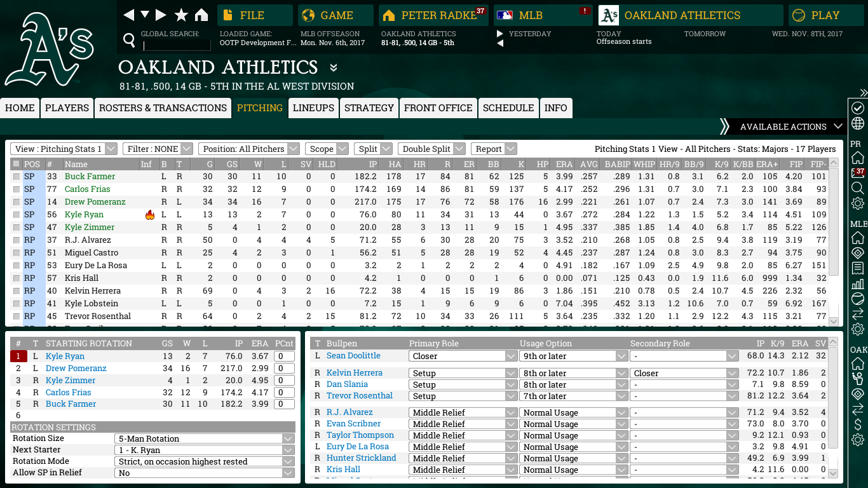868x488 pixels.
Task: Expand the Available Actions menu
Action: pyautogui.click(x=791, y=126)
